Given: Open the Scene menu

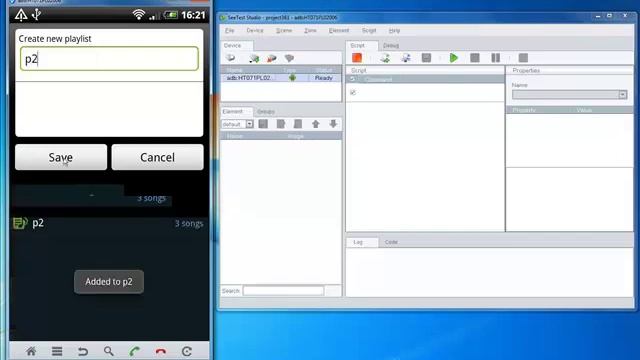Looking at the screenshot, I should pyautogui.click(x=284, y=30).
